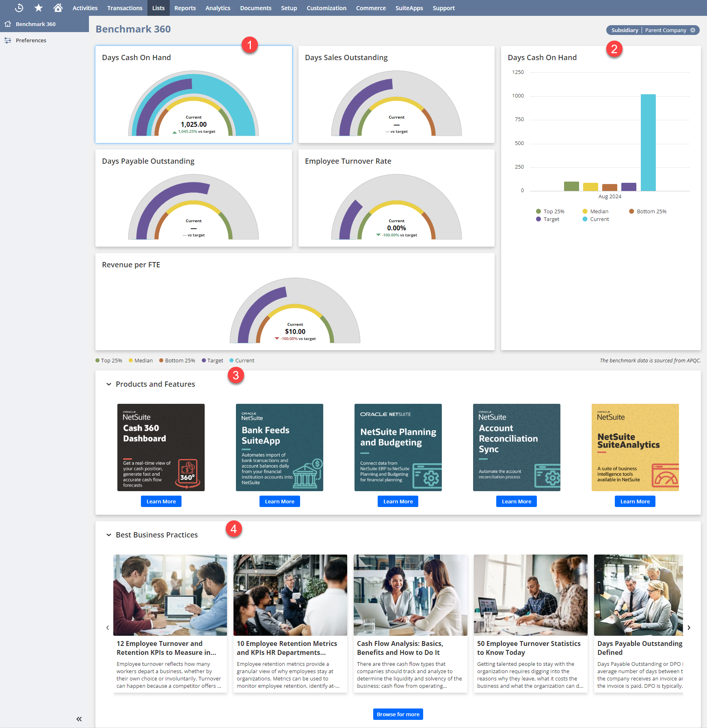The width and height of the screenshot is (707, 728).
Task: Click the Benchmark 360 sidebar home icon
Action: 8,24
